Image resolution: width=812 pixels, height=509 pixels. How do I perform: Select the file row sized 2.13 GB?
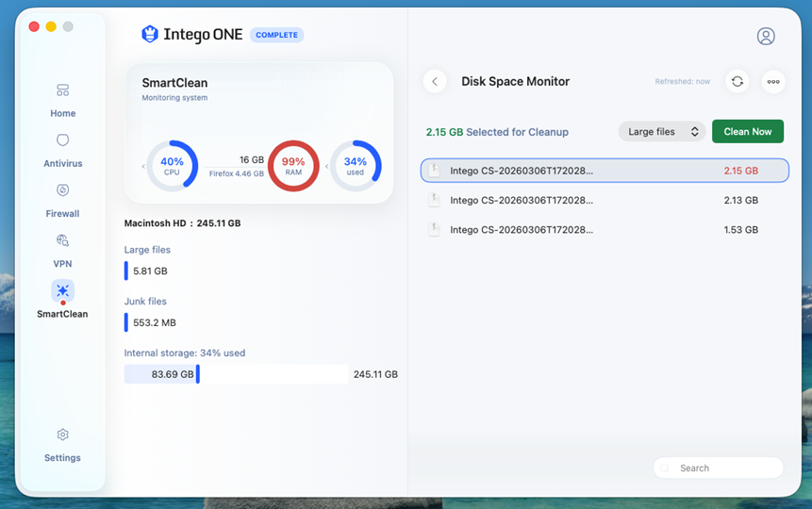[x=605, y=200]
